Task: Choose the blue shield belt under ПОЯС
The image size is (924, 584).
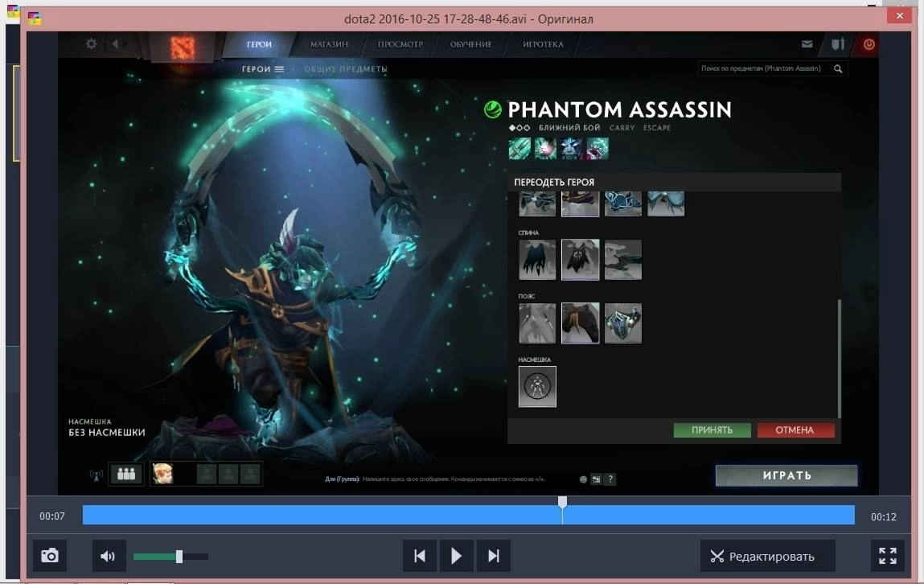Action: 623,323
